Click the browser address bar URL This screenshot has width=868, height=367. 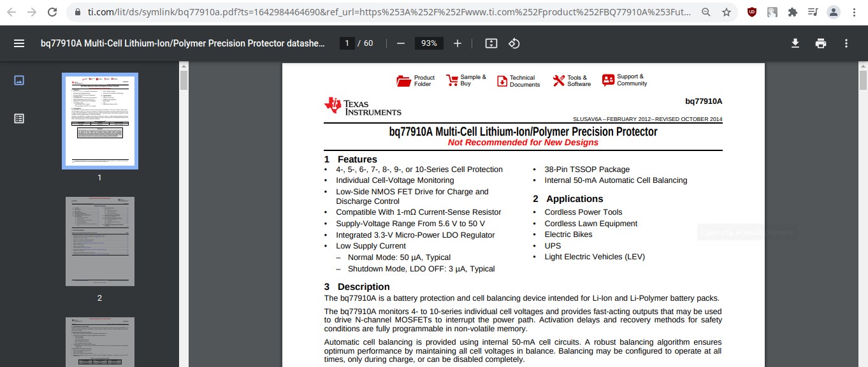pos(389,12)
